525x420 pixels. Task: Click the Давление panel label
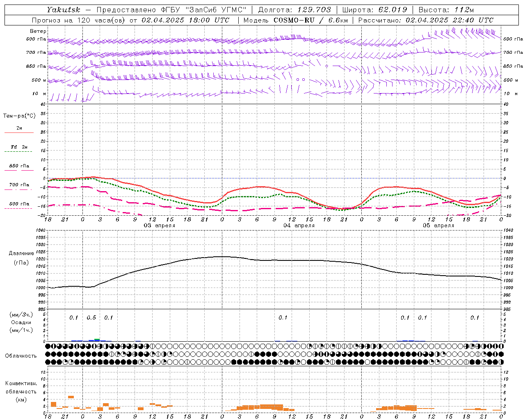(21, 253)
